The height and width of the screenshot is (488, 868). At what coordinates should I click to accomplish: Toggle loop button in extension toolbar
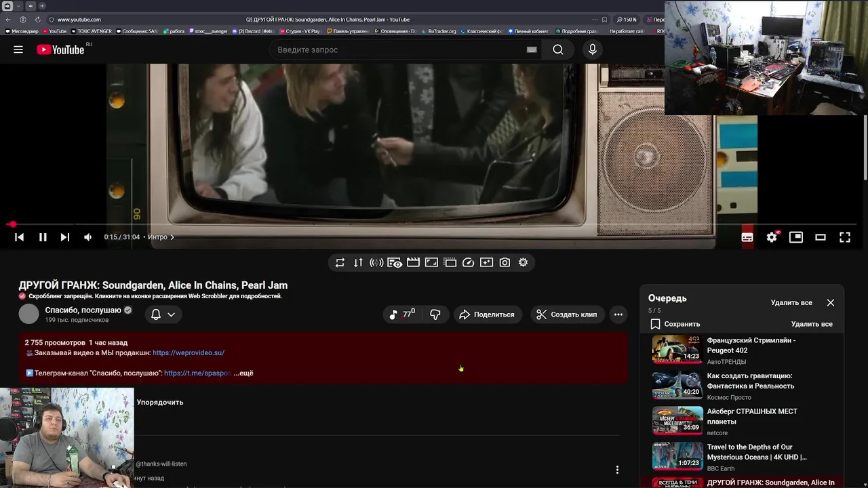click(340, 262)
